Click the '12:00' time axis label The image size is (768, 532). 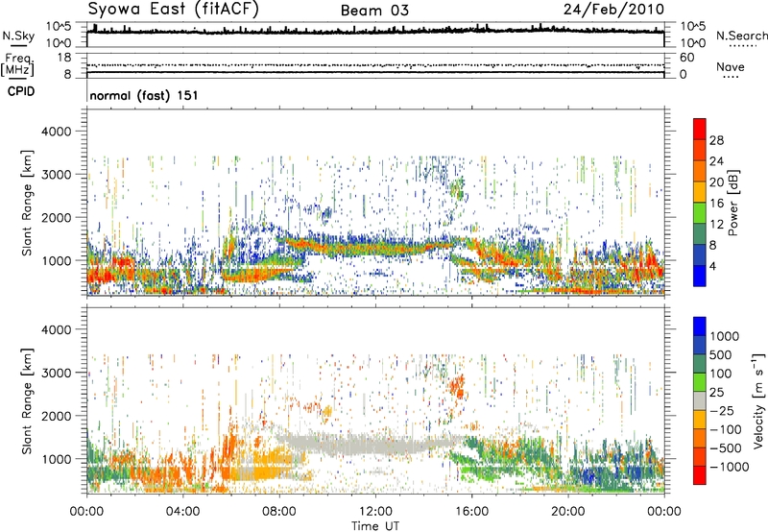tap(375, 512)
